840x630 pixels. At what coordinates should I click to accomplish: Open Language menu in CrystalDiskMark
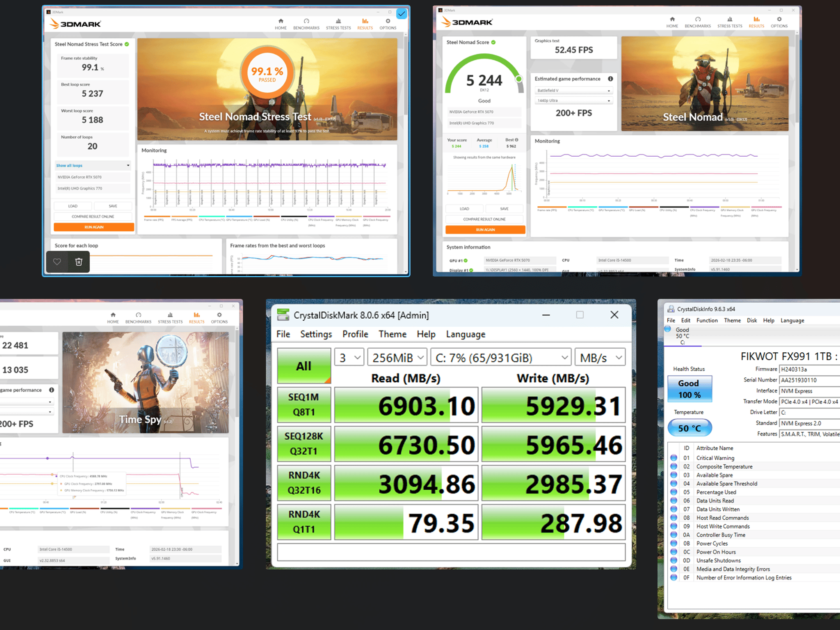(466, 334)
